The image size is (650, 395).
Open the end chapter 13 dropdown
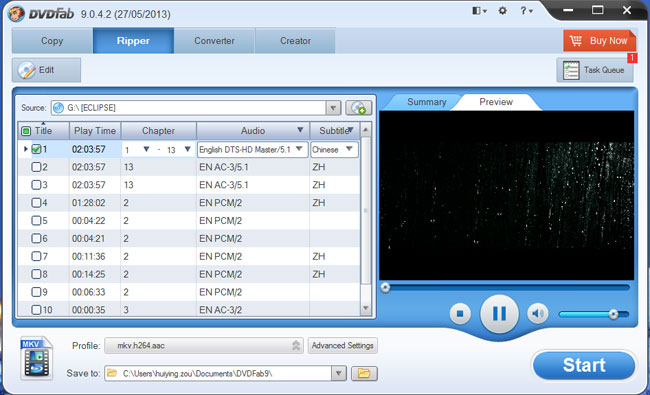click(x=187, y=149)
